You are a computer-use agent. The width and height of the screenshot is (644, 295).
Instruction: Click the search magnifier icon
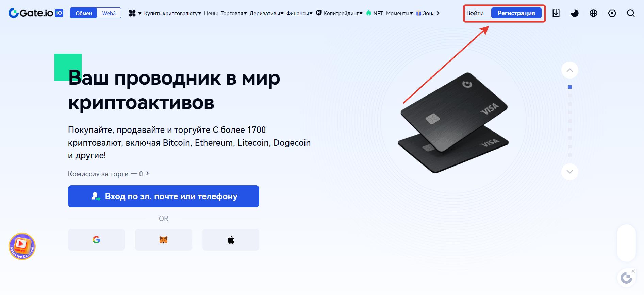[x=631, y=13]
